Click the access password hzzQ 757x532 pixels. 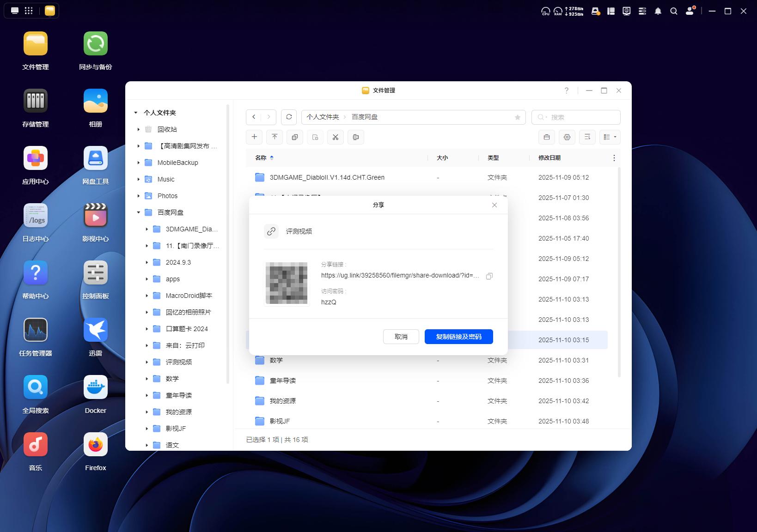coord(329,302)
